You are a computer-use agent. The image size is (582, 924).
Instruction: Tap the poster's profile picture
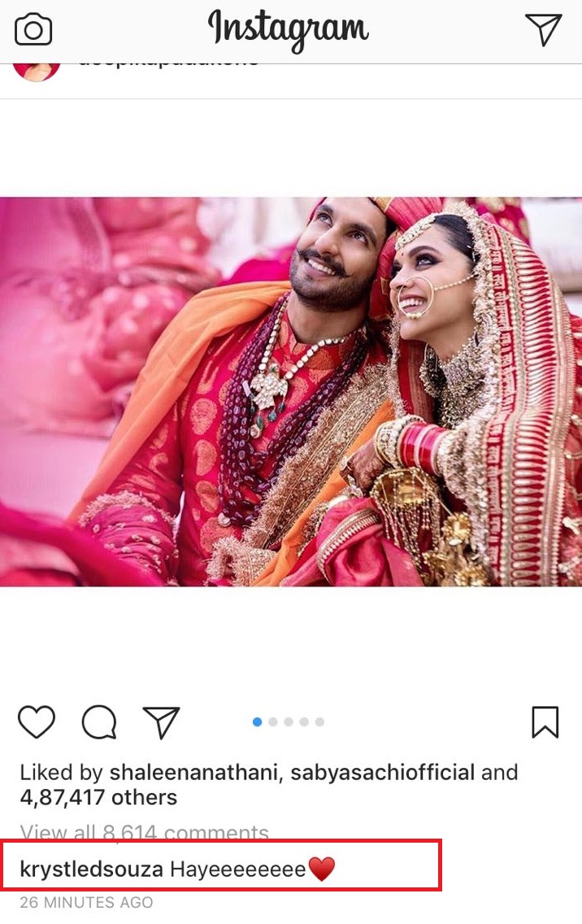(37, 71)
